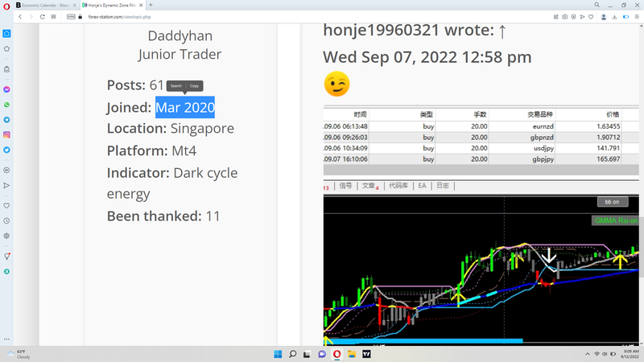
Task: Click the candlestick chart image
Action: tap(481, 269)
